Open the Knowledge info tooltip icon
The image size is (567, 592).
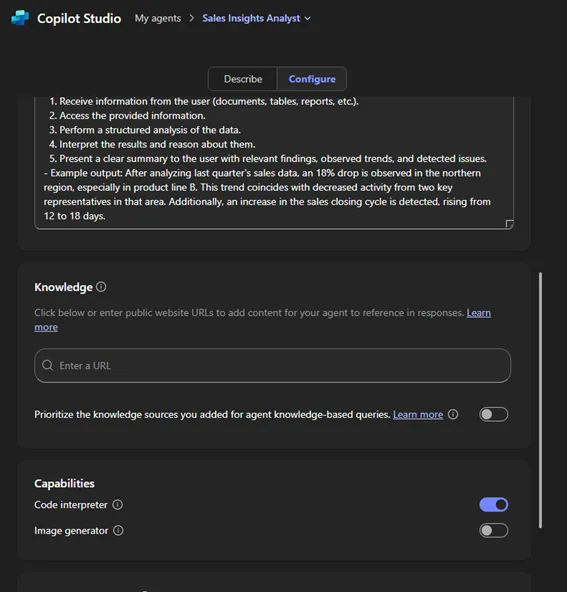point(101,287)
